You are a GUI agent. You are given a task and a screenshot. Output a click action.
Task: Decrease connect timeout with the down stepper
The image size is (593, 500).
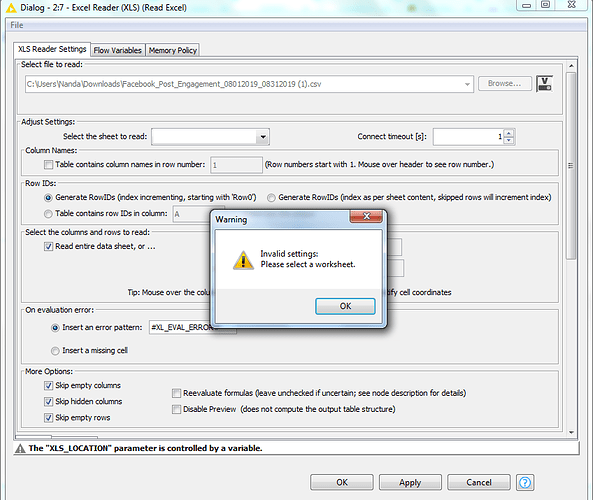pyautogui.click(x=509, y=140)
